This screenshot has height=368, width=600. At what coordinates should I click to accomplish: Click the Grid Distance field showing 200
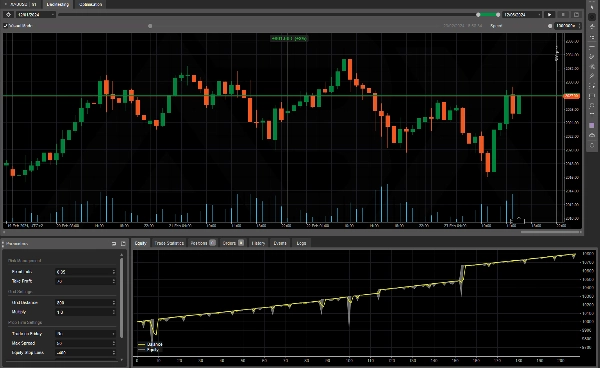(85, 303)
